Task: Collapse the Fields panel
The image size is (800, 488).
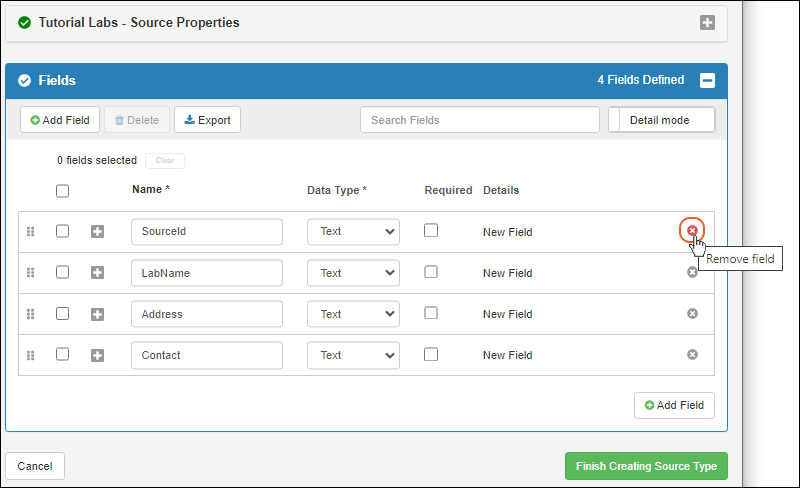Action: [x=707, y=81]
